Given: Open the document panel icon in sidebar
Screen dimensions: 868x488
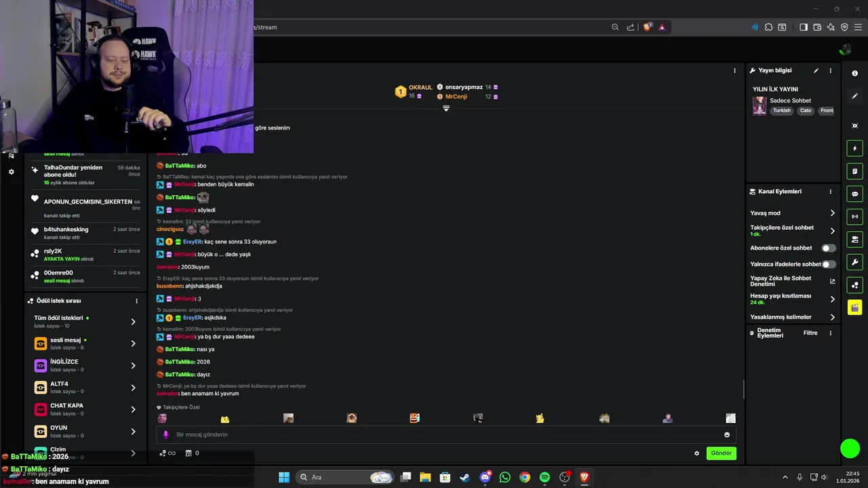Looking at the screenshot, I should 854,171.
